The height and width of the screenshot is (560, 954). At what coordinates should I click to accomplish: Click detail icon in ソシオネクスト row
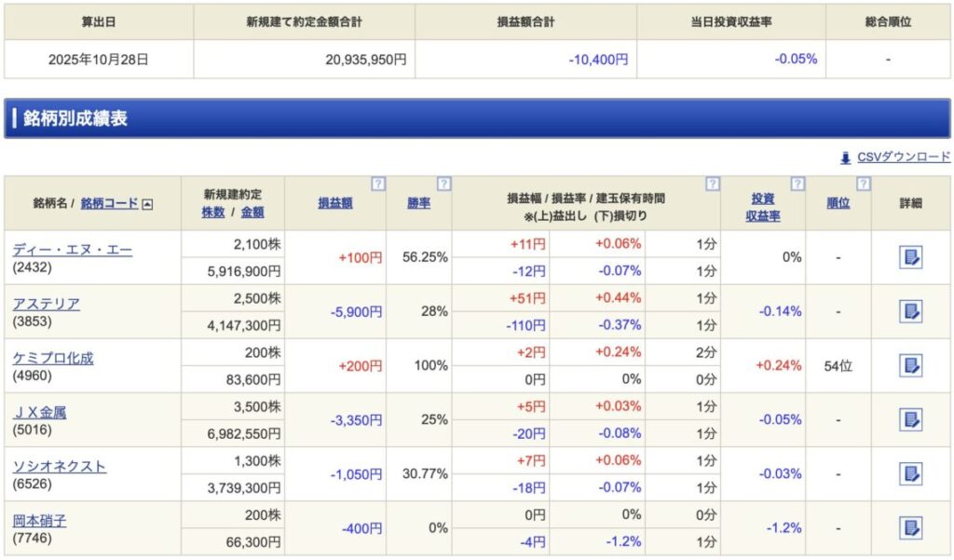pos(910,473)
